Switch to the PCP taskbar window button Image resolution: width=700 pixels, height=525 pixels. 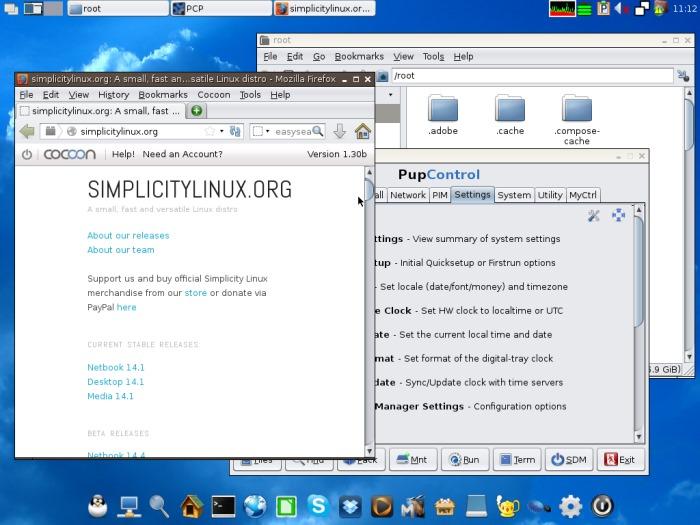coord(221,8)
